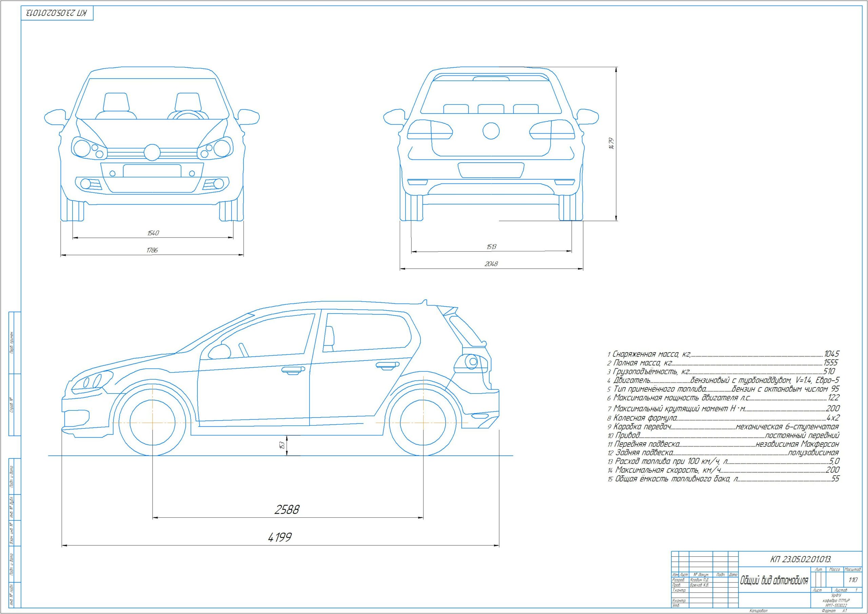
Task: Select the 'Масса' column header
Action: (834, 569)
